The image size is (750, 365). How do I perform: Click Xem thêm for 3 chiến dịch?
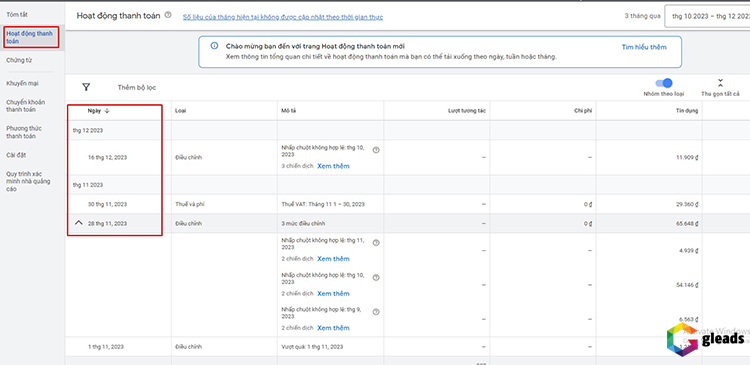click(x=333, y=166)
